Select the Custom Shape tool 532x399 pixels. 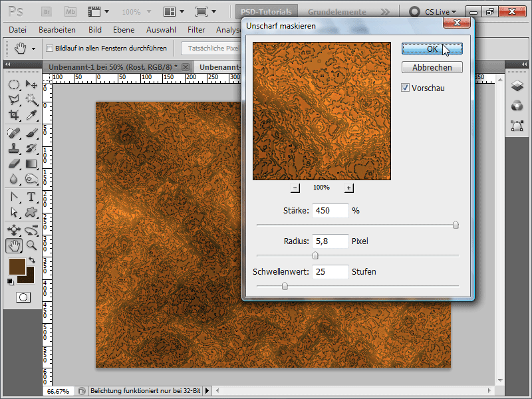(31, 212)
